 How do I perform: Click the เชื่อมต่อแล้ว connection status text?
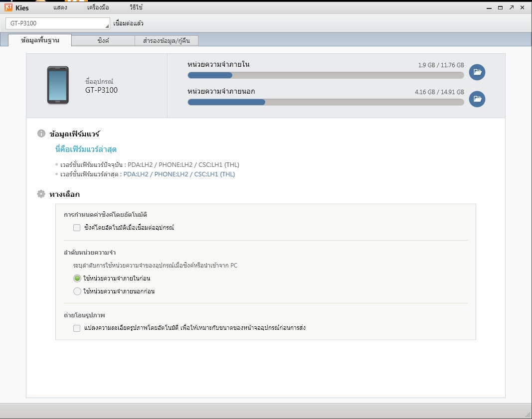tap(128, 23)
